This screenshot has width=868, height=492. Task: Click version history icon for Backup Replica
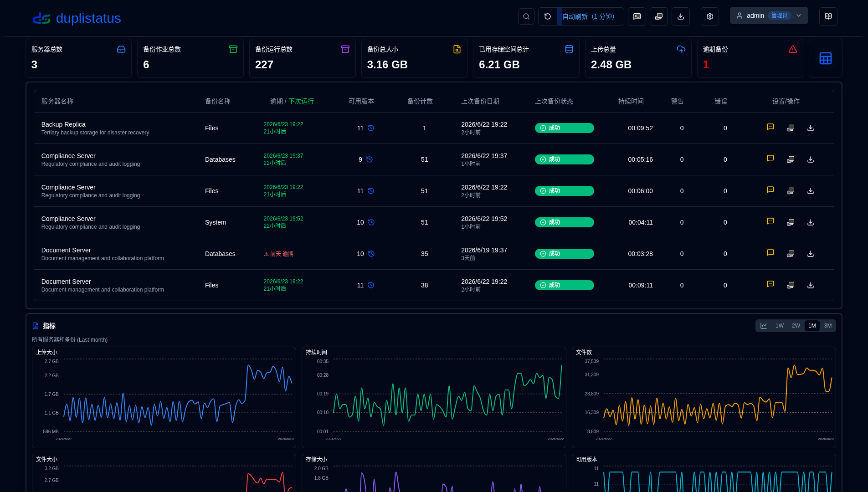point(371,128)
